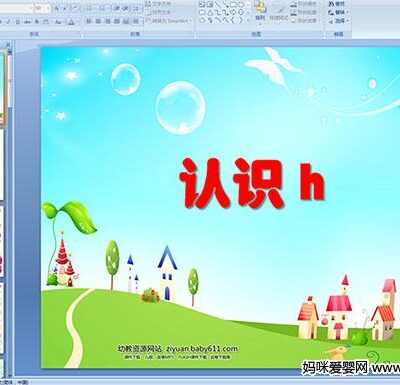This screenshot has height=385, width=400.
Task: Open the Change Case (Aa) menu
Action: point(58,22)
